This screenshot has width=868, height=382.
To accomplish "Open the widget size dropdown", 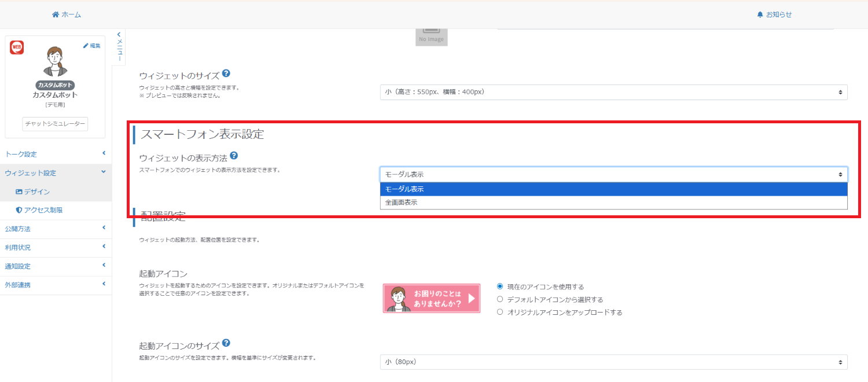I will click(613, 92).
